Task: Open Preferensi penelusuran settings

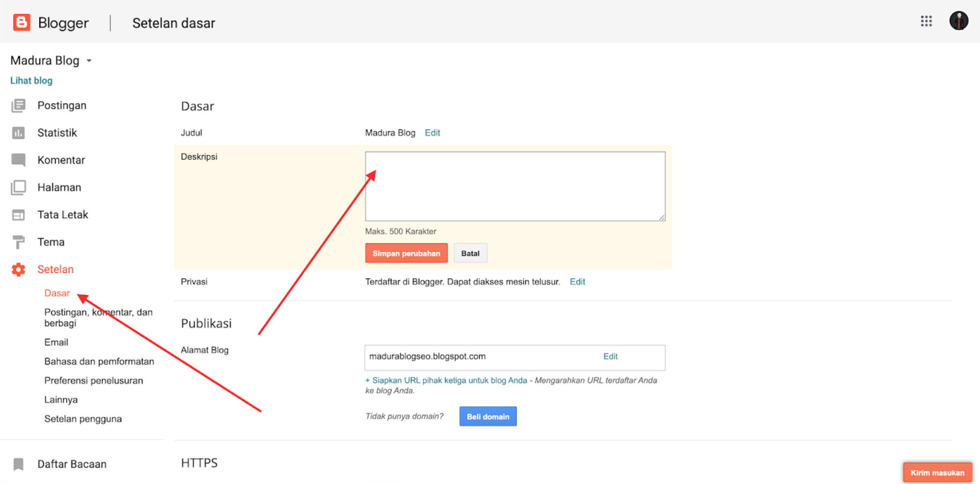Action: coord(94,380)
